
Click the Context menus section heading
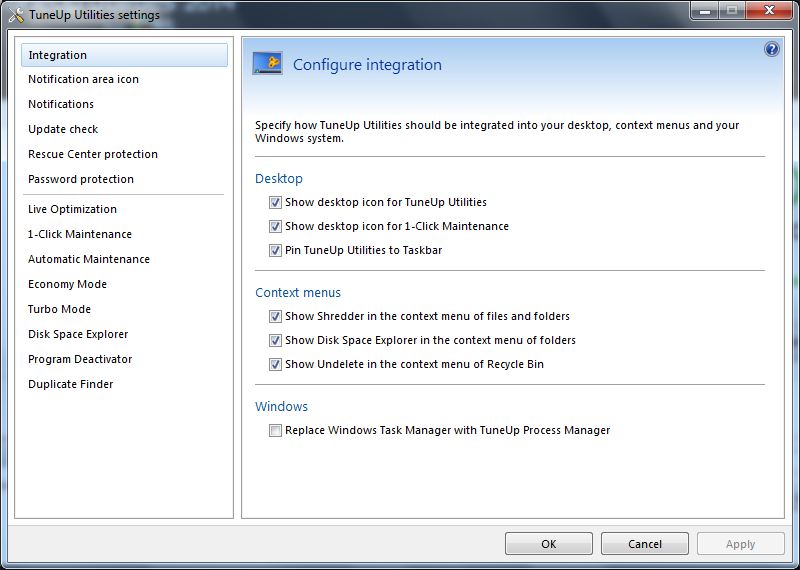coord(298,293)
